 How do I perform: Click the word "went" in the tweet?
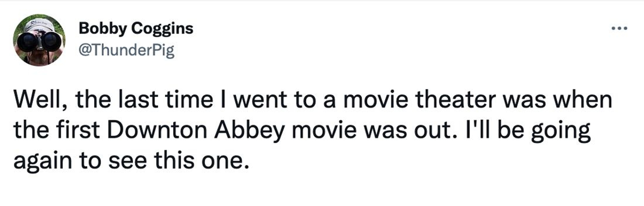point(260,100)
